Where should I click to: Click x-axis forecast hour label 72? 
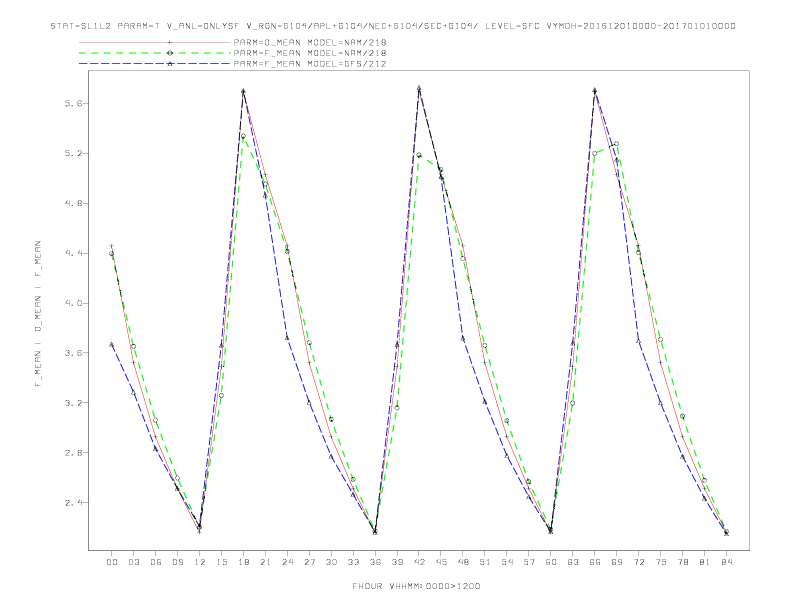[x=639, y=562]
